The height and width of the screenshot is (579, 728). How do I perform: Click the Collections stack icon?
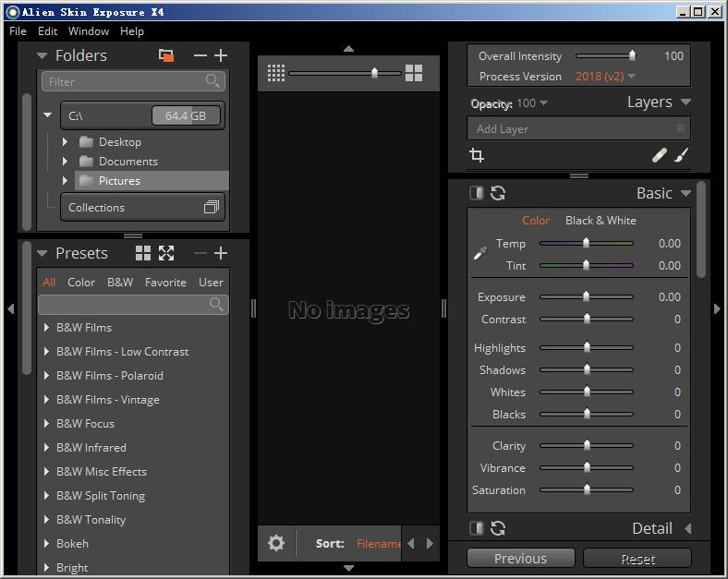(x=212, y=207)
